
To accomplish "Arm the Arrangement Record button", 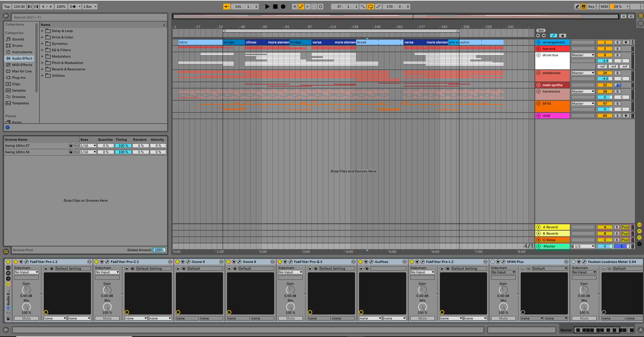I will pyautogui.click(x=283, y=6).
